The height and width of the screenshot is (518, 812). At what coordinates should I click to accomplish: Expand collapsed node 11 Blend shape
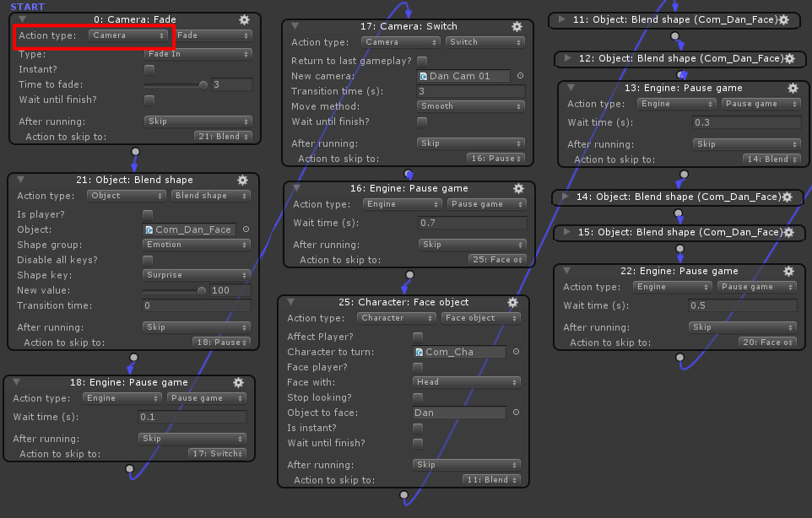[x=560, y=19]
